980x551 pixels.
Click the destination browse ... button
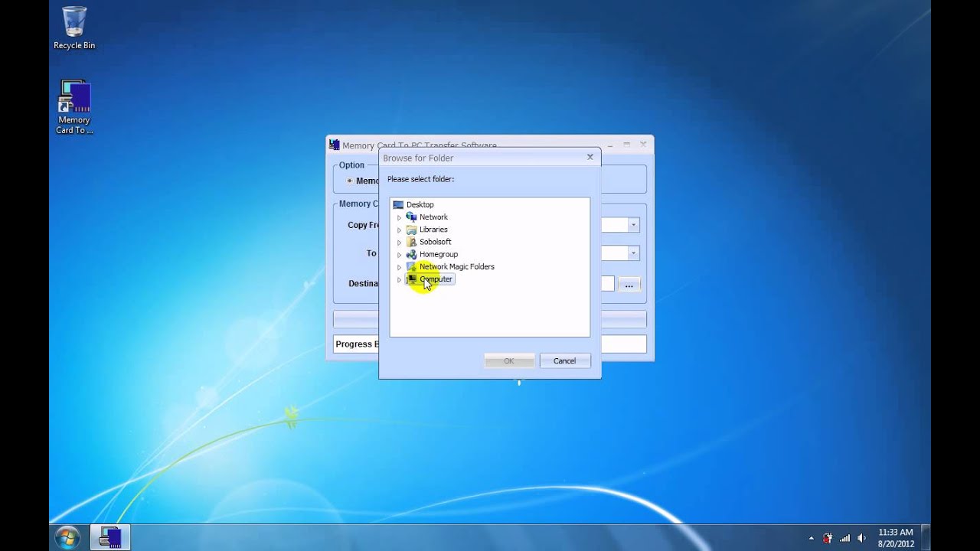(629, 285)
